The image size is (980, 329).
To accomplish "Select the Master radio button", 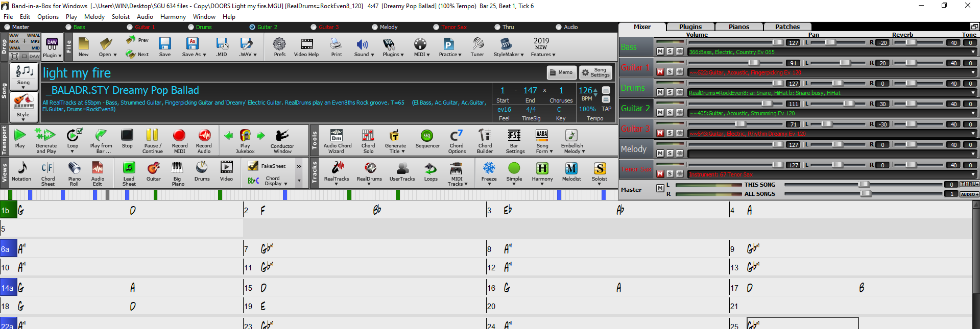I will pos(7,27).
